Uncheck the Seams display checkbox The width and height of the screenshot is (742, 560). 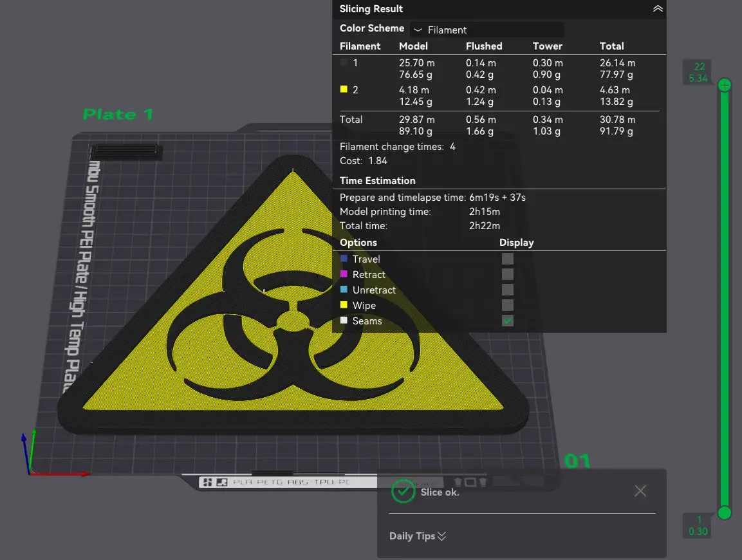[x=508, y=321]
